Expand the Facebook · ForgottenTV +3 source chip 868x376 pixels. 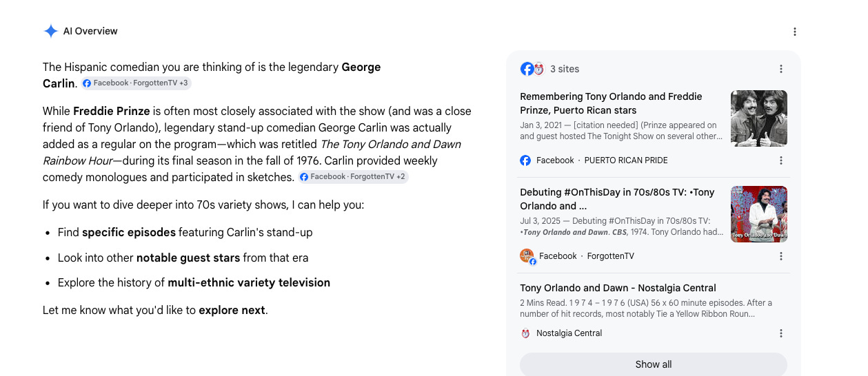136,83
